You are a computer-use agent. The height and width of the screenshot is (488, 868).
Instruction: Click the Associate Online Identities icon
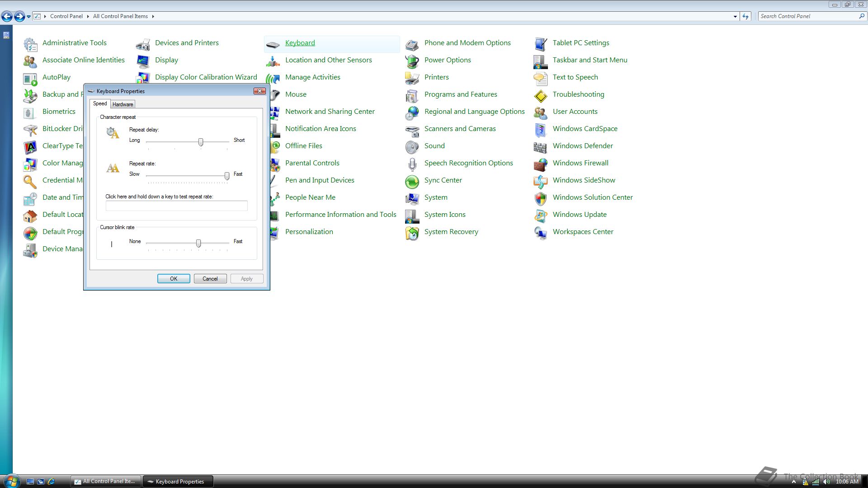pyautogui.click(x=30, y=61)
